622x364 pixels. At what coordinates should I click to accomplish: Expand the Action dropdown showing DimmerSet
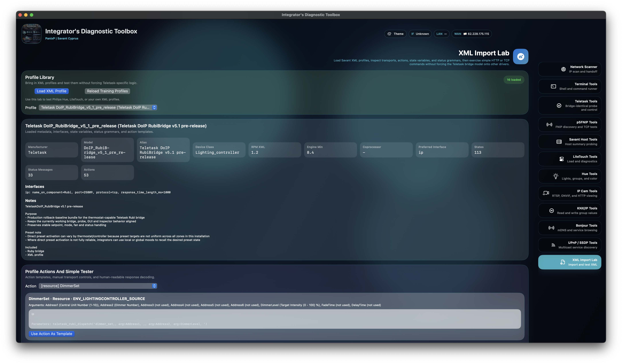[98, 286]
